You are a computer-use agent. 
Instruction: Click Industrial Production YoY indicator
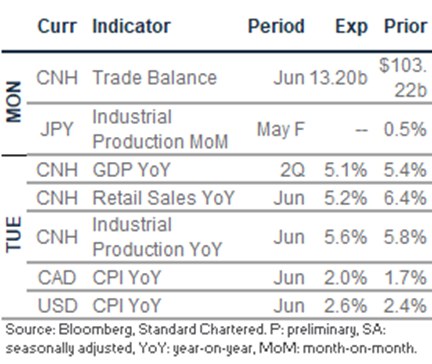tap(157, 237)
